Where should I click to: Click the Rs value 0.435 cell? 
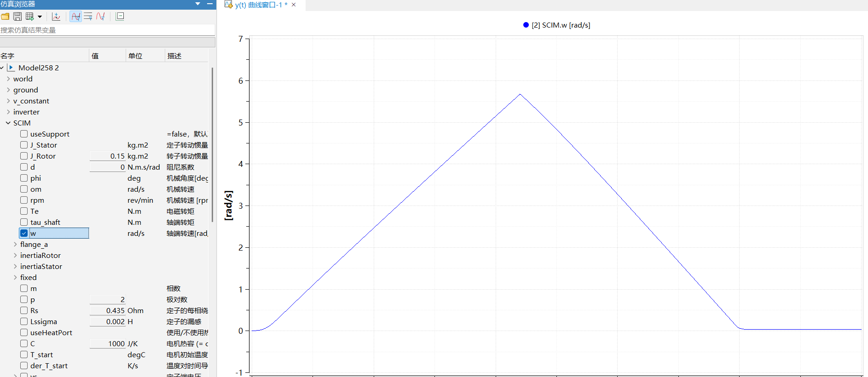click(108, 310)
